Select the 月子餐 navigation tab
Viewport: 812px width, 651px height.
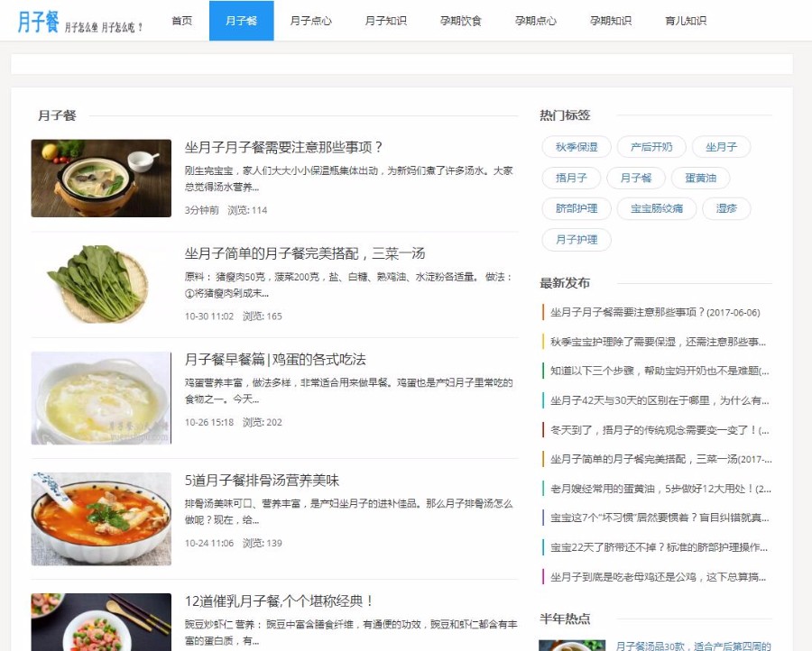tap(241, 21)
